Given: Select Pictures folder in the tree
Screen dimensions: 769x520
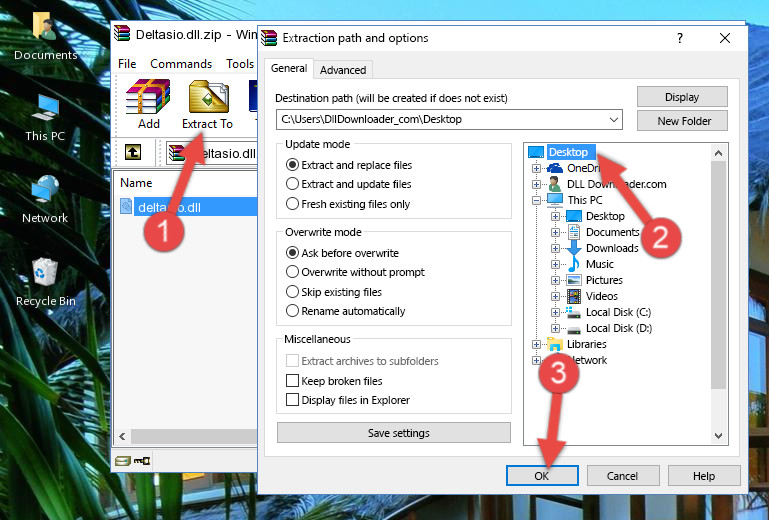Looking at the screenshot, I should click(x=604, y=281).
